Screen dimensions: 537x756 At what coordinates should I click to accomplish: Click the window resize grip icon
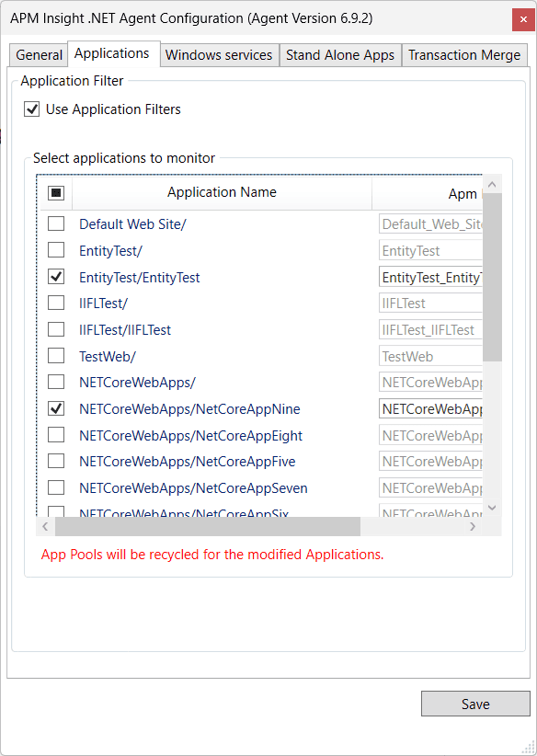[528, 747]
